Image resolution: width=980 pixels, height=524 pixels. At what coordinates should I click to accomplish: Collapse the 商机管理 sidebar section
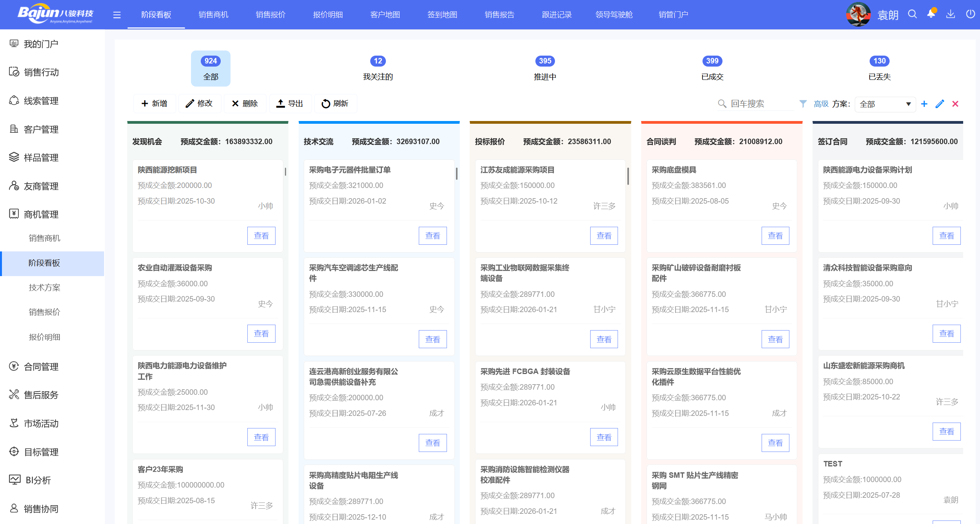point(41,214)
